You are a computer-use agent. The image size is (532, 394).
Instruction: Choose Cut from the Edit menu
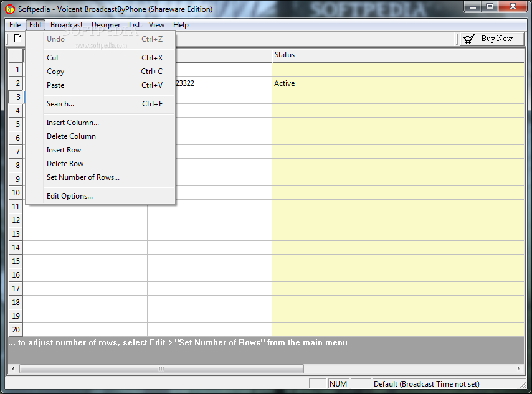pyautogui.click(x=100, y=58)
